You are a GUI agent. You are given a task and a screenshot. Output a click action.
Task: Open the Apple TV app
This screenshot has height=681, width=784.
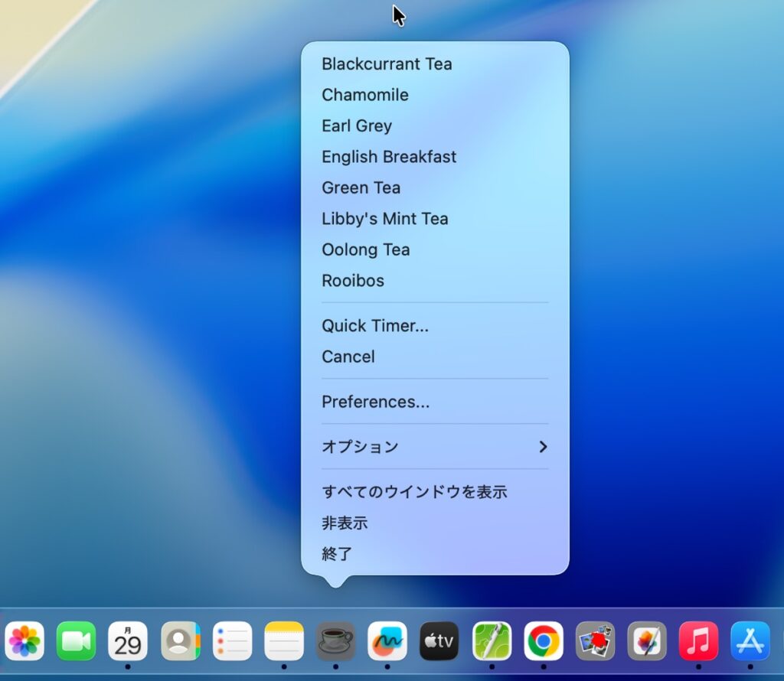coord(439,641)
